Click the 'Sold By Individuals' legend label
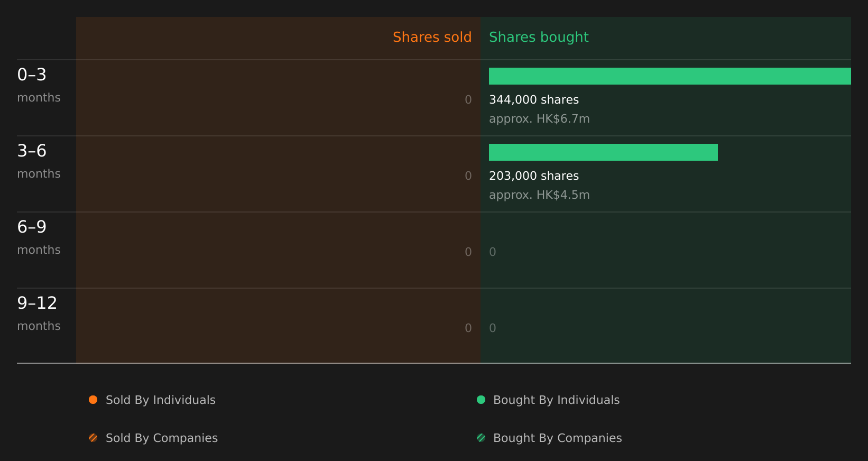 point(161,400)
